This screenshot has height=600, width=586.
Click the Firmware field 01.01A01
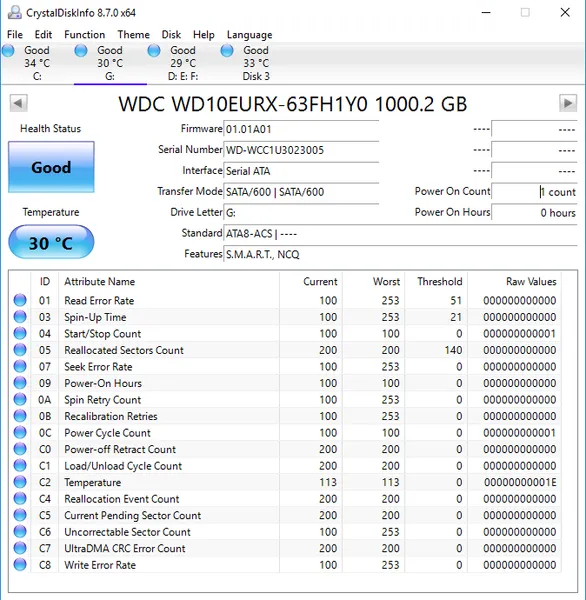(x=301, y=129)
